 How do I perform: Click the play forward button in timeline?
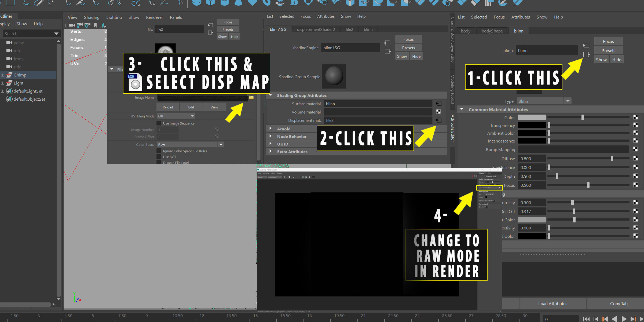[x=624, y=319]
